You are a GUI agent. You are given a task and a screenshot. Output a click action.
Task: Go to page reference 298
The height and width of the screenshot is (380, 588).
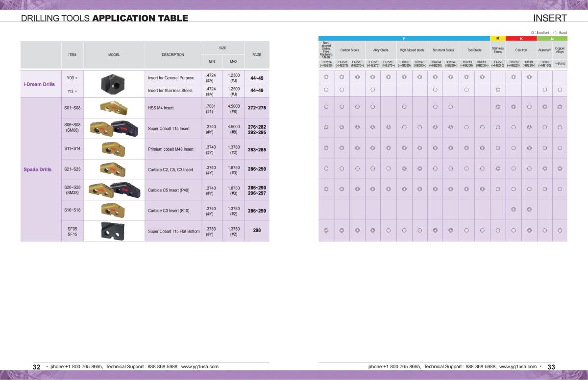257,230
